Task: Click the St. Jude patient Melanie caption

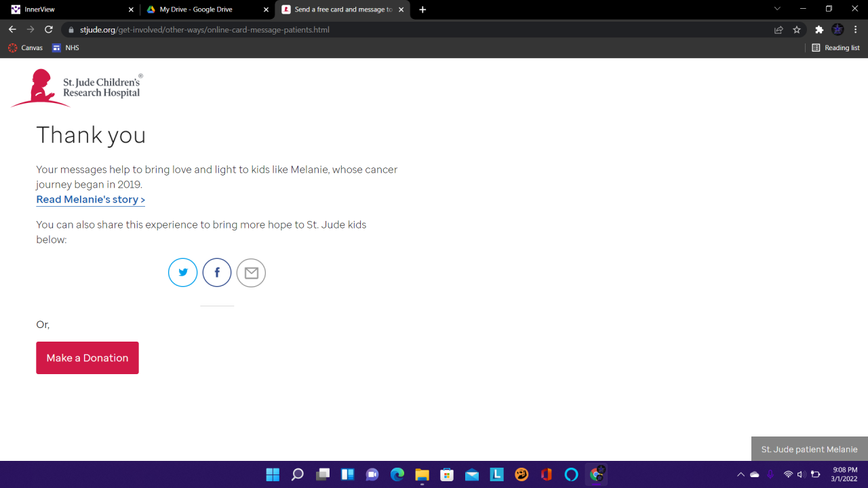Action: 810,449
